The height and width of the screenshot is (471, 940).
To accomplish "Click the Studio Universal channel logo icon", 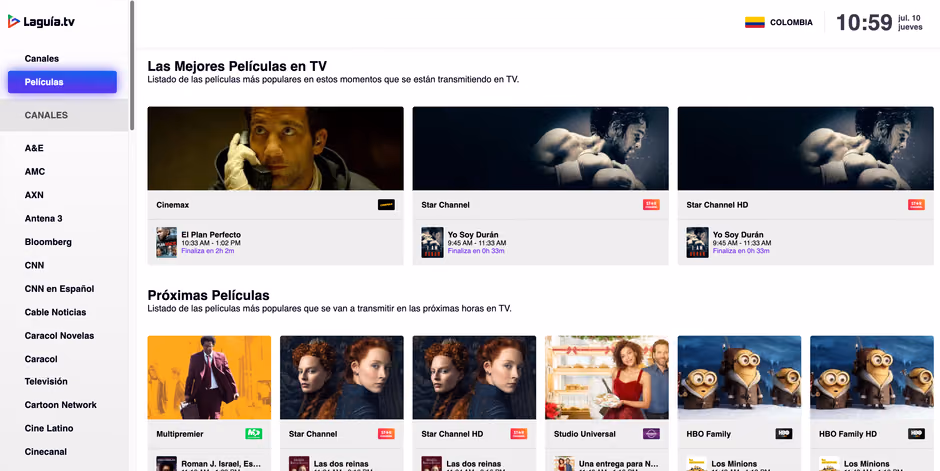I will pyautogui.click(x=651, y=434).
